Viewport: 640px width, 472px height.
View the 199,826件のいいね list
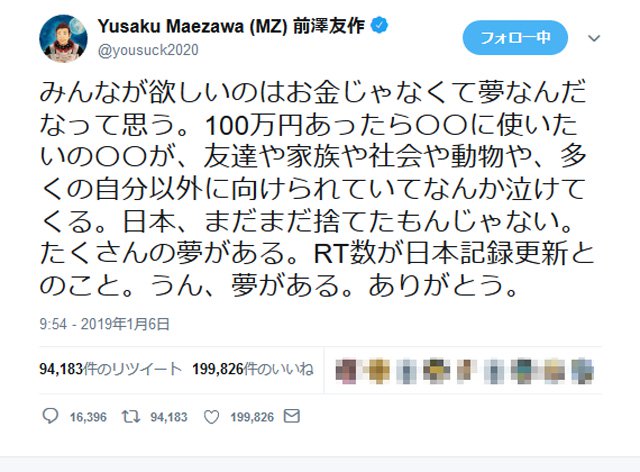(x=253, y=369)
